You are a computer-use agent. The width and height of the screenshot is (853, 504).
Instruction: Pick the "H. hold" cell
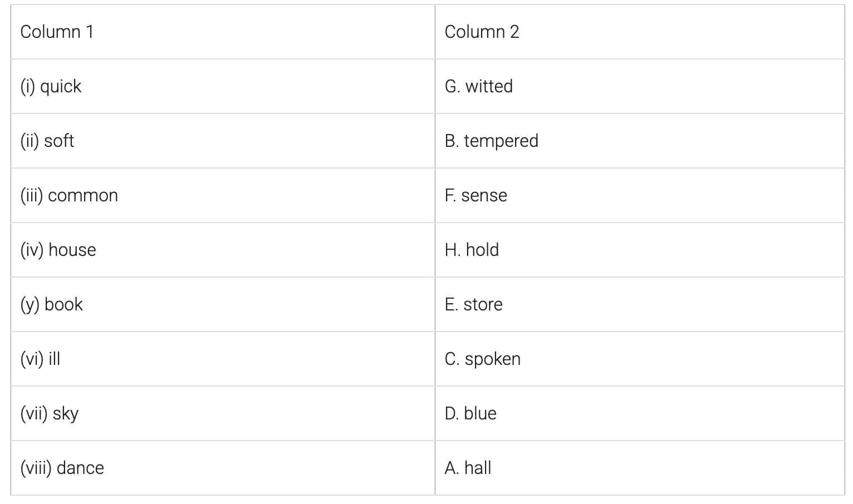pyautogui.click(x=472, y=250)
